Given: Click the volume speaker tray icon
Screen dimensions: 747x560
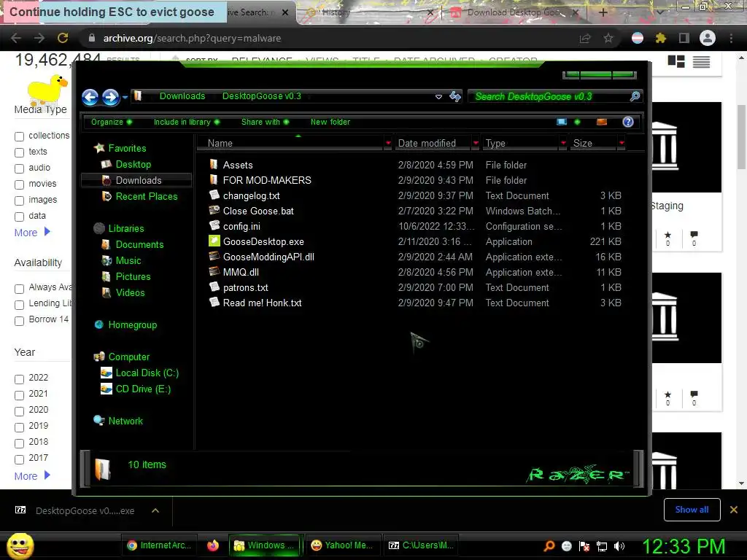Looking at the screenshot, I should [x=619, y=546].
